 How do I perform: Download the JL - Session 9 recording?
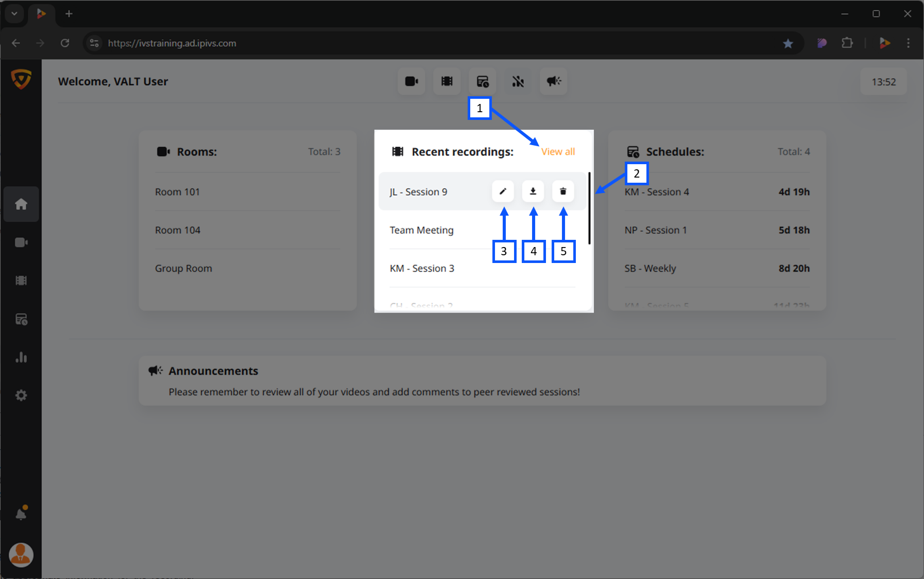pos(533,191)
